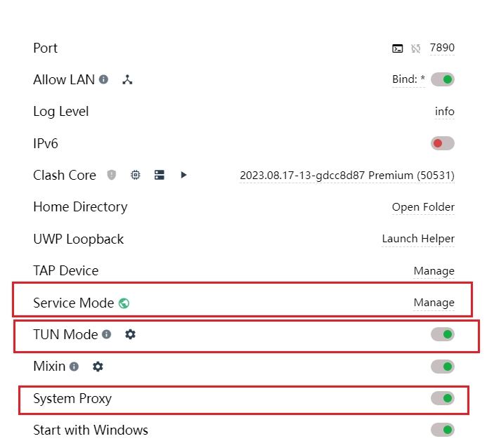The width and height of the screenshot is (494, 448).
Task: Click the chip icon beside Clash Core
Action: [136, 175]
